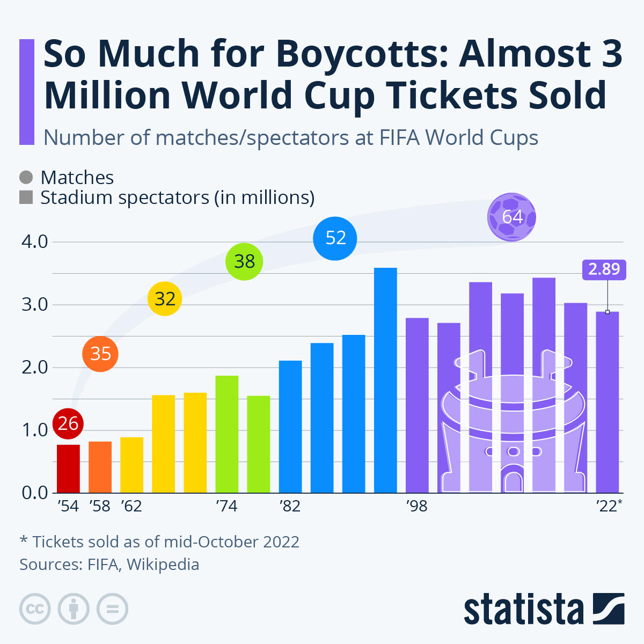Click the stadium illustration

click(513, 421)
